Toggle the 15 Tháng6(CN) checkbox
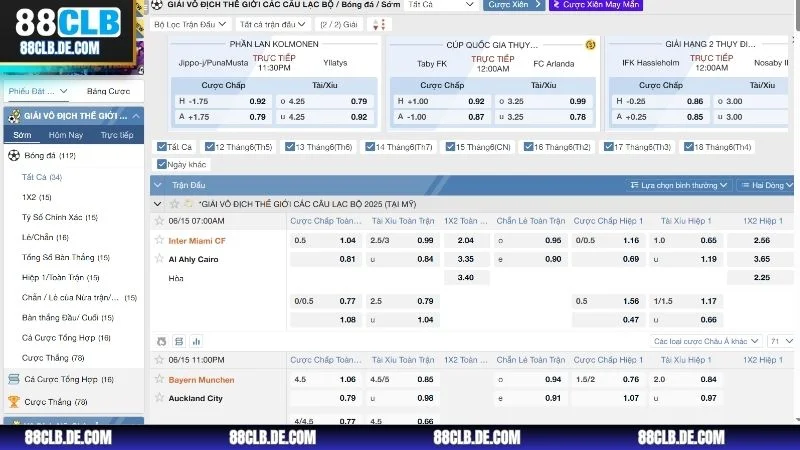Screen dimensions: 800x450 450,147
